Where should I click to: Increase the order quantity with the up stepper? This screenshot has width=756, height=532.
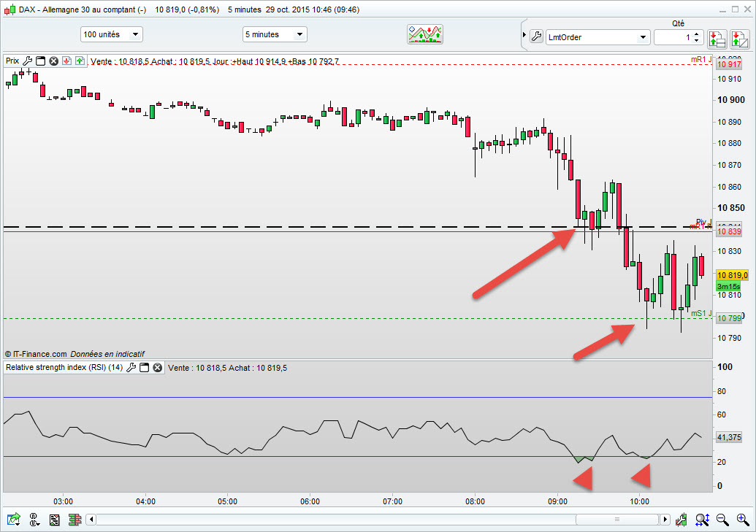click(x=697, y=34)
